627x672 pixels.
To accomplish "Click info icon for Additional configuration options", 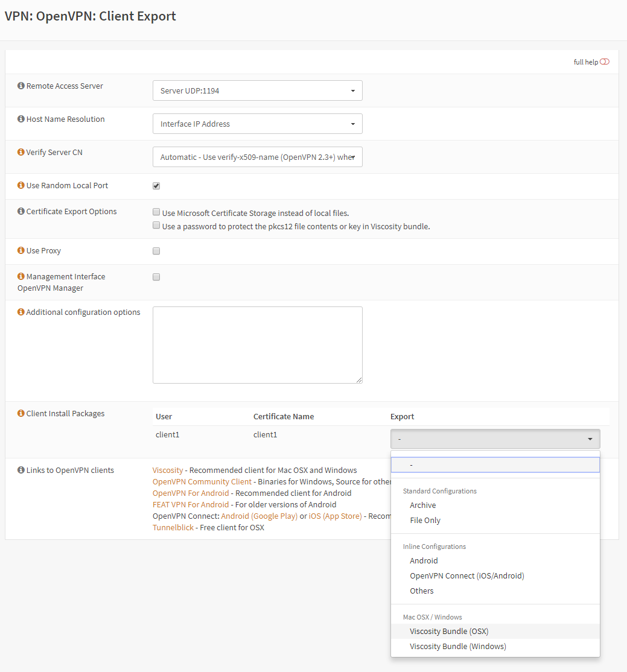I will coord(21,312).
